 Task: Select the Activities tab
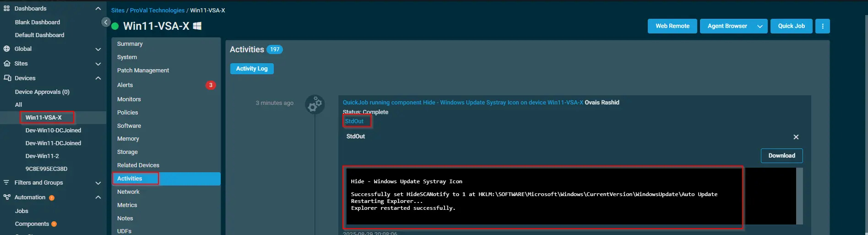pyautogui.click(x=166, y=179)
